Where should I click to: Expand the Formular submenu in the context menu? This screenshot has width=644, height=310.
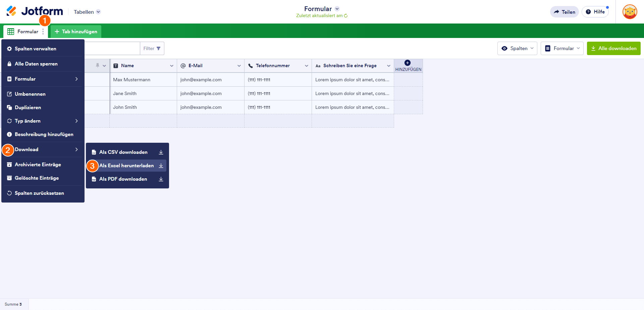(x=43, y=79)
